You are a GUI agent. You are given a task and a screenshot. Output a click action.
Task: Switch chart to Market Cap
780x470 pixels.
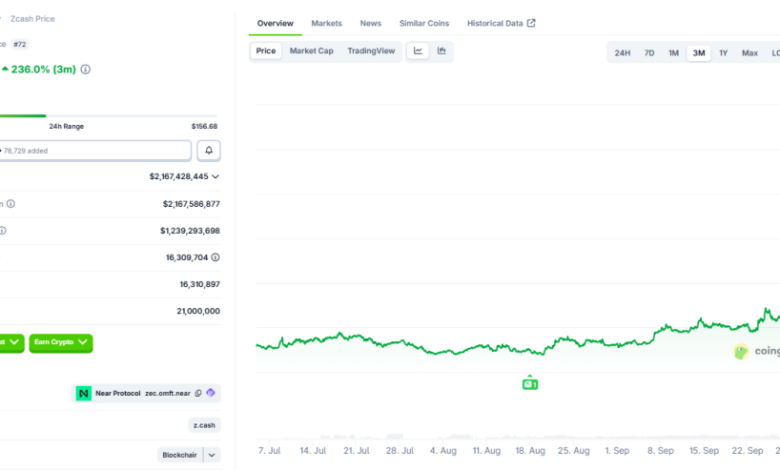click(x=311, y=51)
